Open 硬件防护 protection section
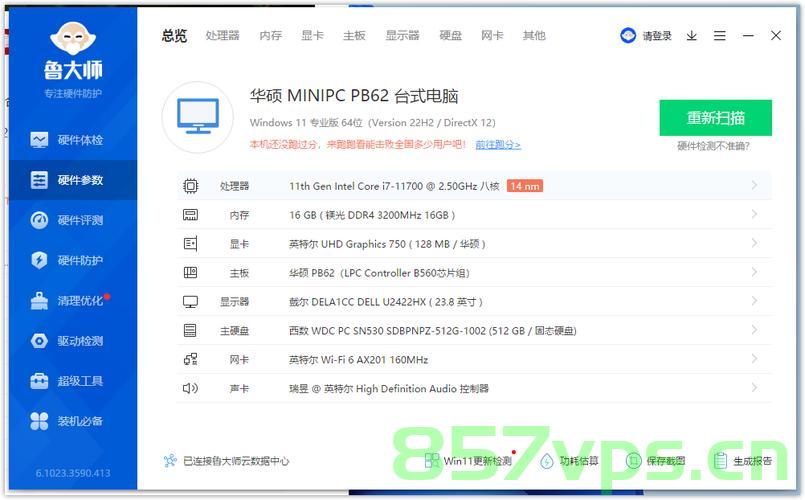Screen dimensions: 805x500 coord(72,260)
